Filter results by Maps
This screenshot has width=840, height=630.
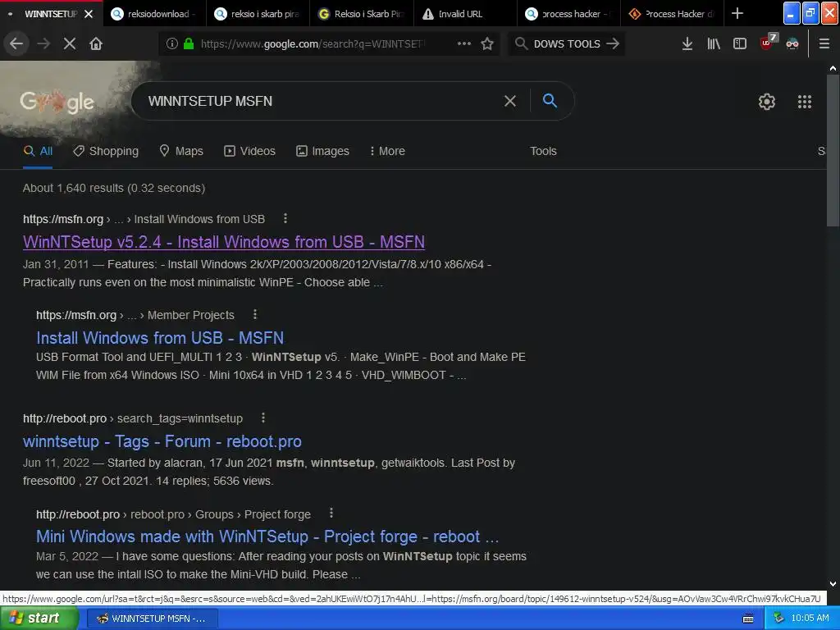point(181,151)
